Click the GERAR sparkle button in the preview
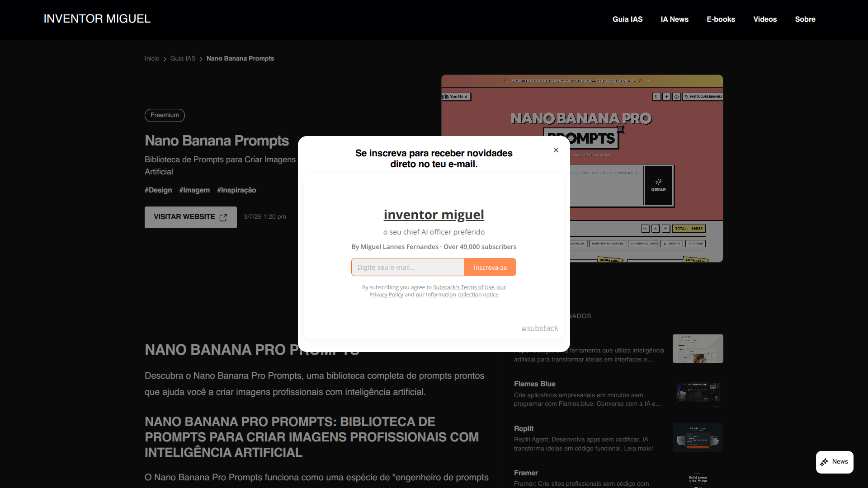The image size is (868, 488). (658, 185)
